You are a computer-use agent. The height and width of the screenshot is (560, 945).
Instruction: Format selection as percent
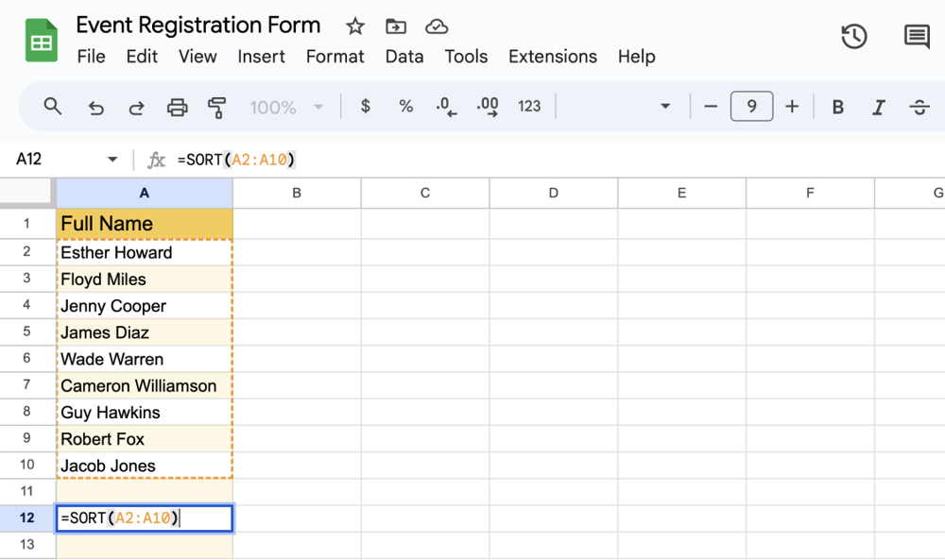click(406, 106)
